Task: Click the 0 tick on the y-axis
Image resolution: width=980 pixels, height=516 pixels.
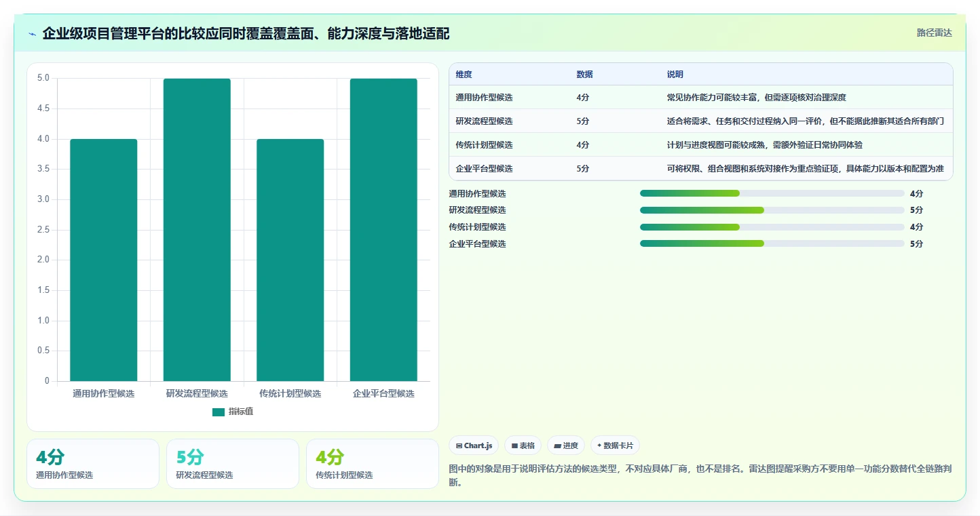Action: coord(48,381)
